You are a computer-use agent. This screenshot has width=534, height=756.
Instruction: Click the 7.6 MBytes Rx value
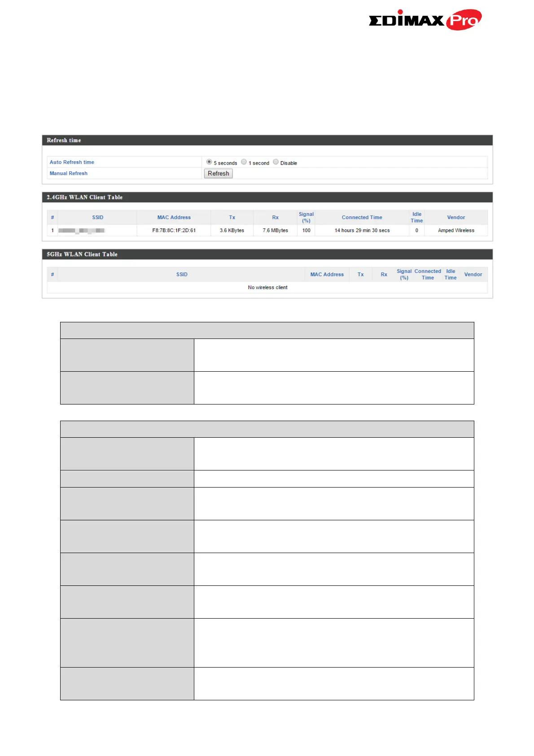275,230
